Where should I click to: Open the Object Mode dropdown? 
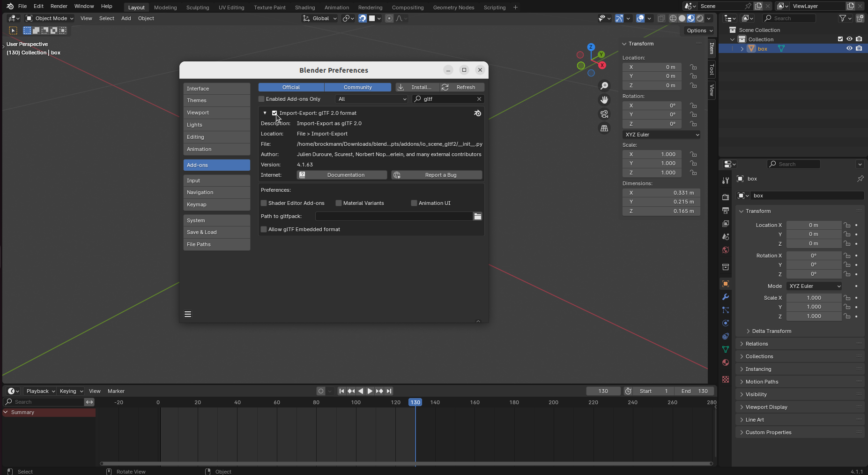tap(50, 18)
